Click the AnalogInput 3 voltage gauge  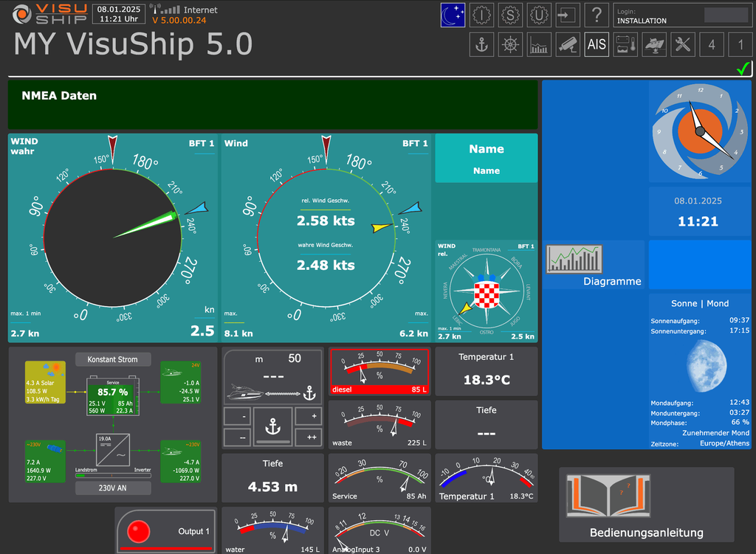tap(379, 530)
